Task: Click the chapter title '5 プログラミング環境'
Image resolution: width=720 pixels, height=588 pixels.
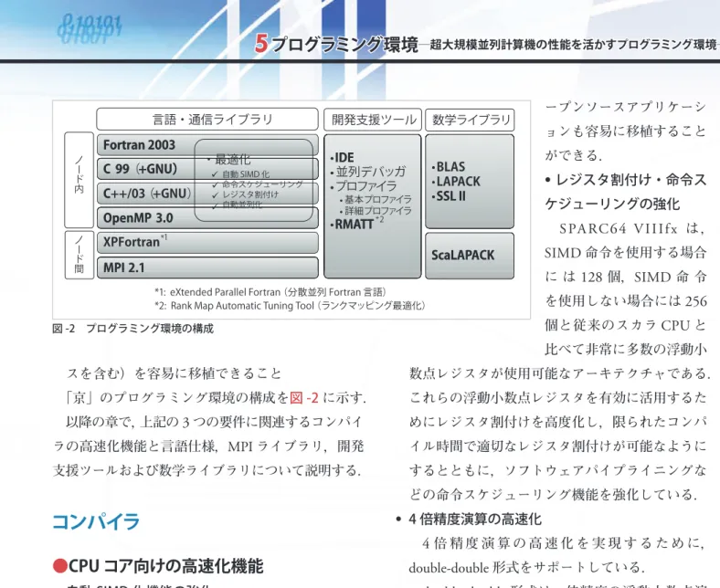Action: coord(336,45)
